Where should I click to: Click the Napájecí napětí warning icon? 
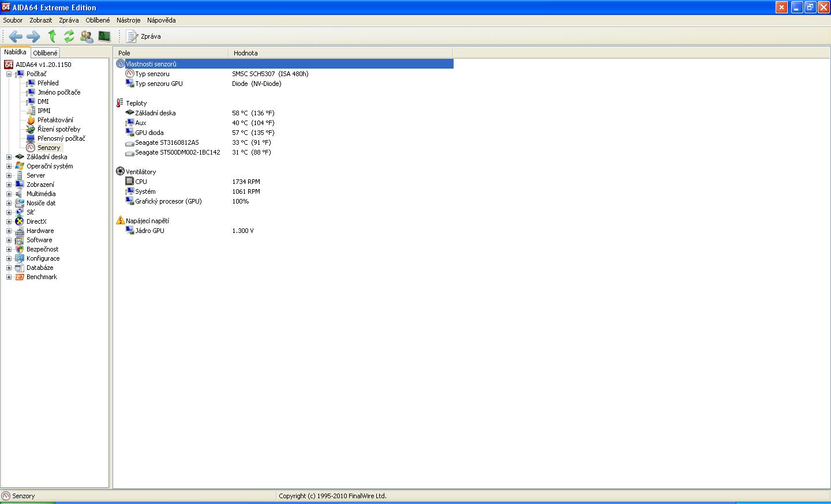click(120, 220)
